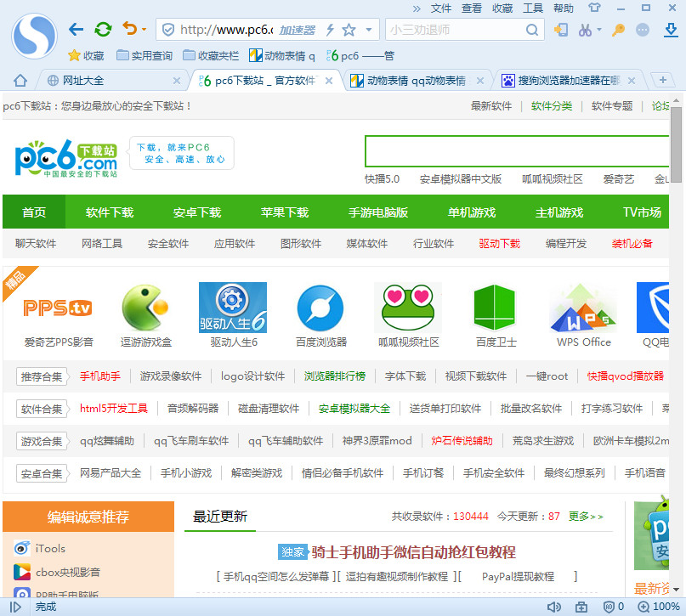Expand the screenshot tool dropdown arrow
Image resolution: width=686 pixels, height=616 pixels.
click(x=598, y=30)
